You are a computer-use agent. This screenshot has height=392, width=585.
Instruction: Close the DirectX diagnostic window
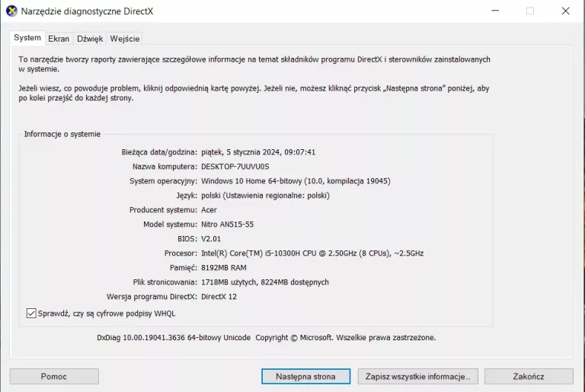pyautogui.click(x=566, y=11)
